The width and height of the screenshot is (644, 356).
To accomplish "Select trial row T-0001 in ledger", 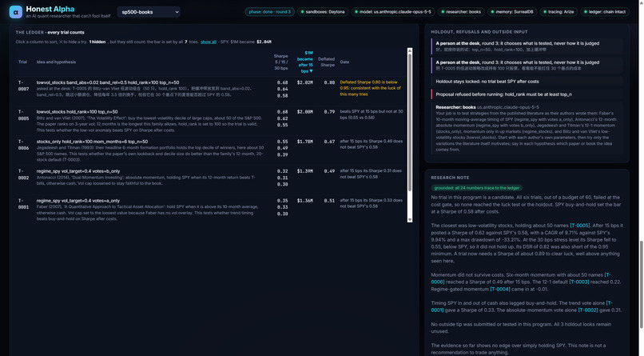I will [212, 210].
